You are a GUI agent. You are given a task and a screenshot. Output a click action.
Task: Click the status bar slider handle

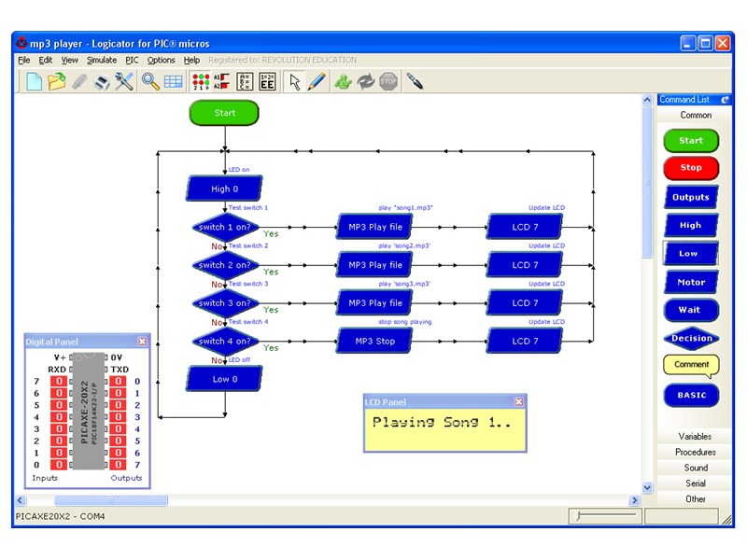pyautogui.click(x=579, y=516)
